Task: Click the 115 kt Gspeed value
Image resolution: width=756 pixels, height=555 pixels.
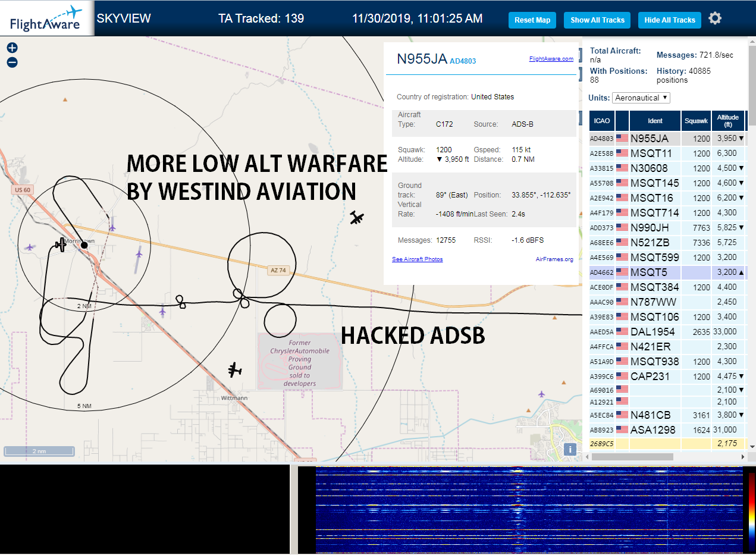Action: coord(522,150)
